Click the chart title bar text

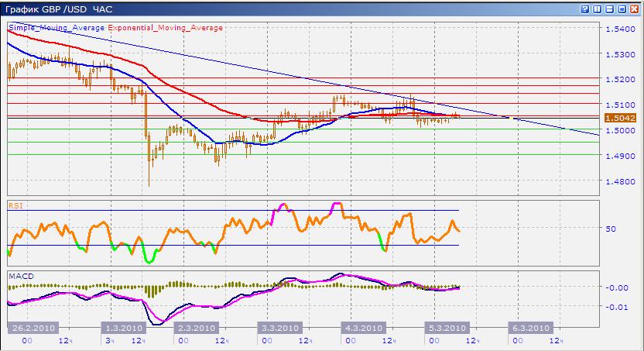[58, 9]
